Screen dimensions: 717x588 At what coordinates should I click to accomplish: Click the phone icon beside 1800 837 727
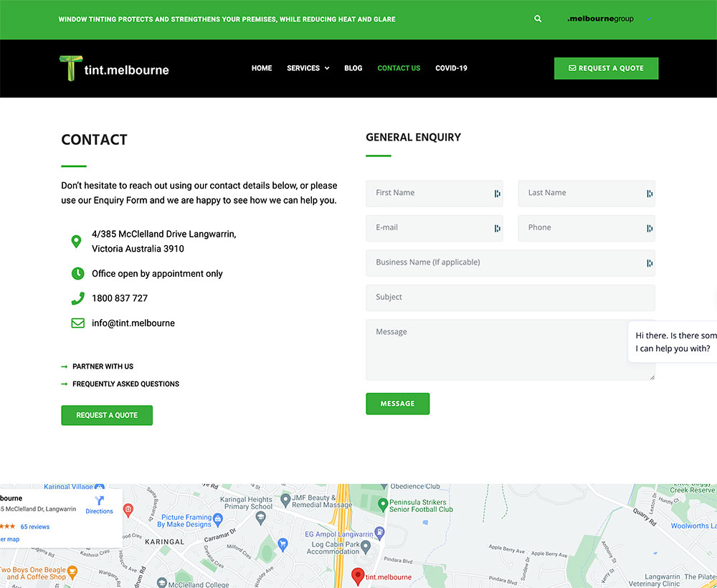pos(77,298)
